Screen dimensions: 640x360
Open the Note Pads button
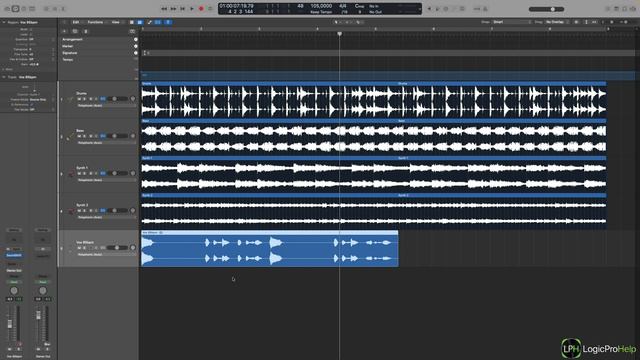[616, 9]
